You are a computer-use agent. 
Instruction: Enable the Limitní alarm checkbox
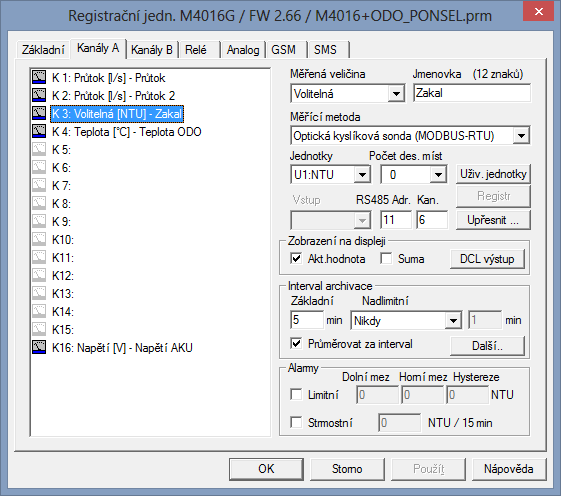coord(296,394)
